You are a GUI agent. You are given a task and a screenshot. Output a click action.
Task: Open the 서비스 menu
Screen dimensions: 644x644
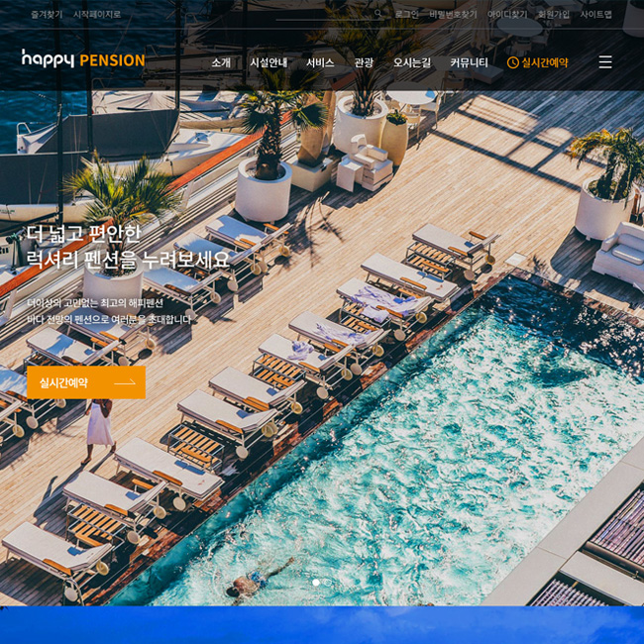[320, 62]
